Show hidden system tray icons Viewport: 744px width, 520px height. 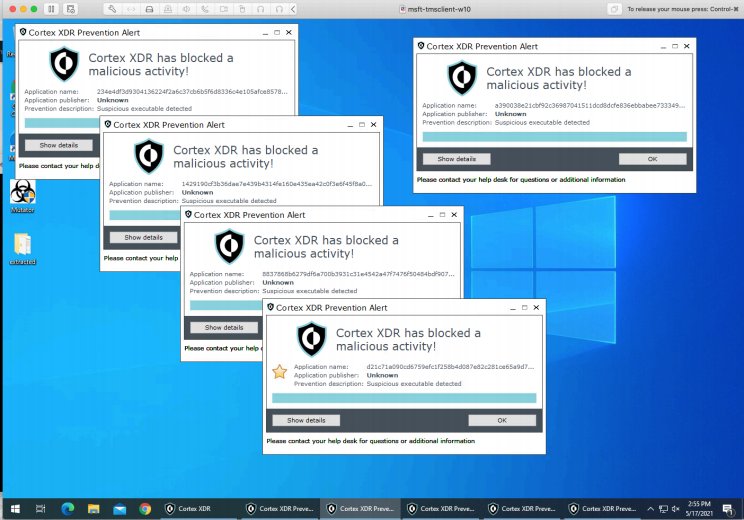(x=651, y=509)
